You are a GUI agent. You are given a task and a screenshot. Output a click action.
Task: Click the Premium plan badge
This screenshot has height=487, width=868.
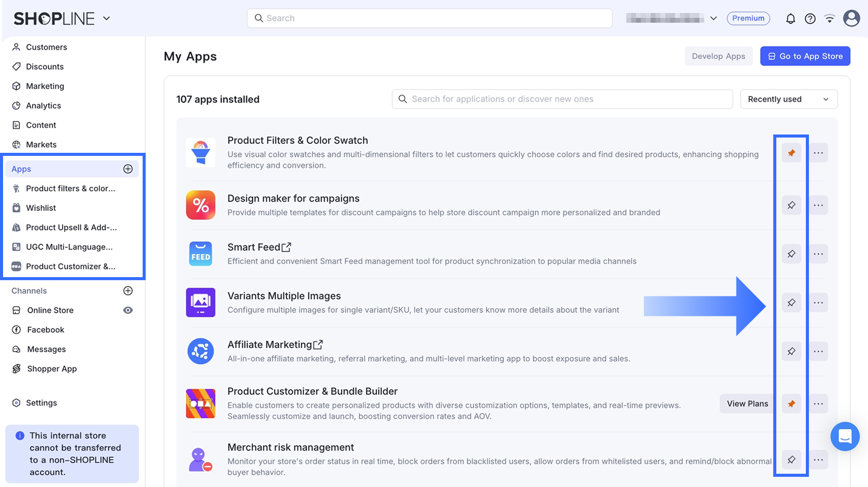coord(748,18)
